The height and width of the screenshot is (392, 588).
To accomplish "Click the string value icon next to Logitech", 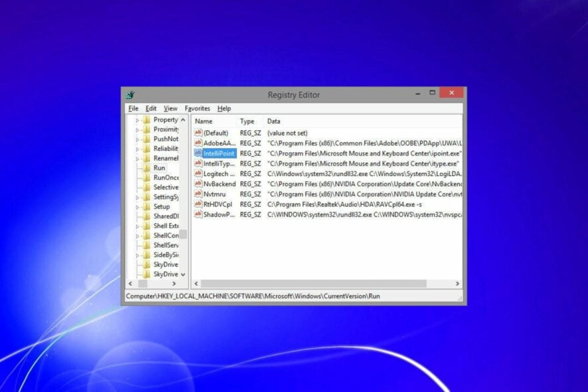I will coord(198,173).
